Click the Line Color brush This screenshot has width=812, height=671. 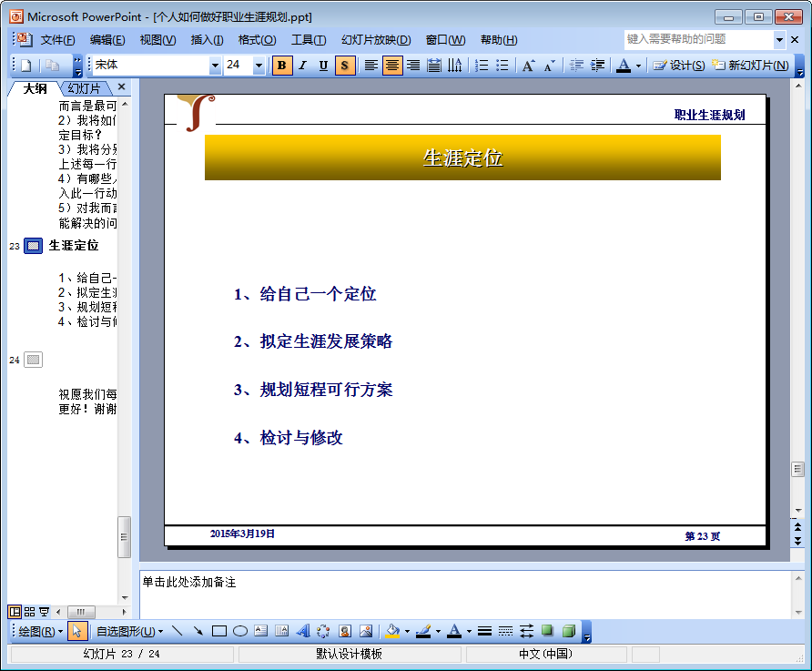423,631
